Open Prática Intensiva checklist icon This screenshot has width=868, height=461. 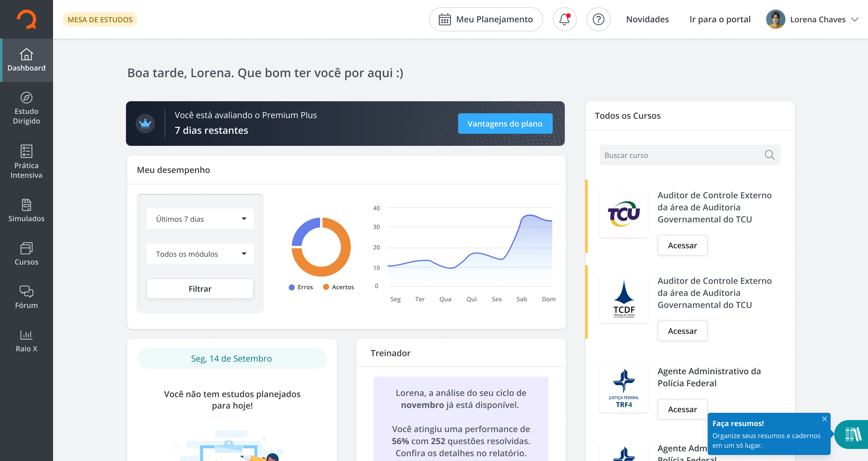tap(26, 151)
